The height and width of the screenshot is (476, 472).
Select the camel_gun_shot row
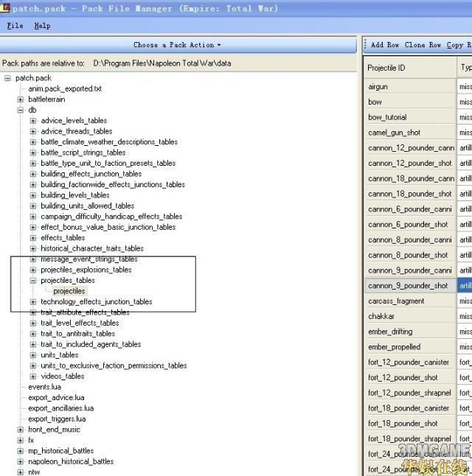[410, 133]
